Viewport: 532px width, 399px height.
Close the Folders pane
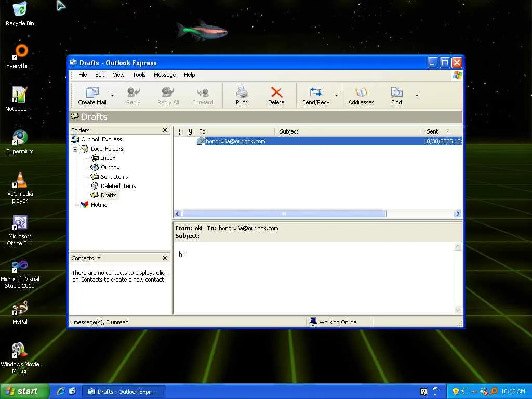[165, 130]
